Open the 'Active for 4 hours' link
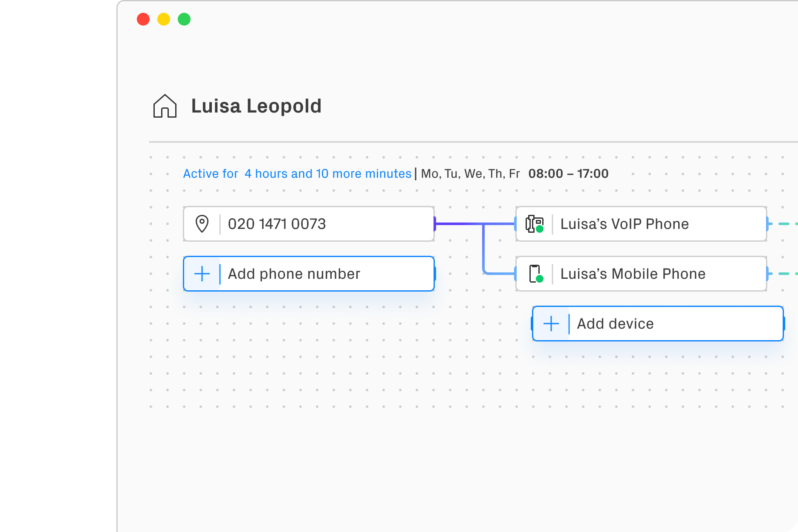The height and width of the screenshot is (532, 798). 297,173
